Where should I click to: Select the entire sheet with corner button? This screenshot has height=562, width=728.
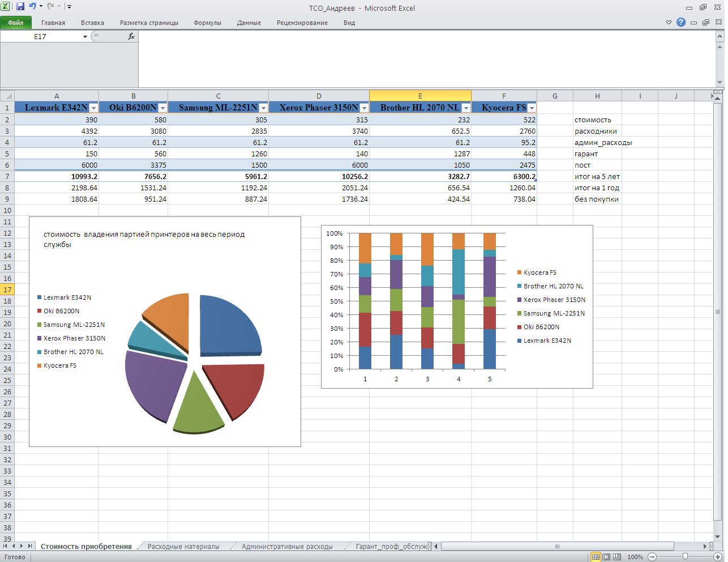tap(7, 96)
